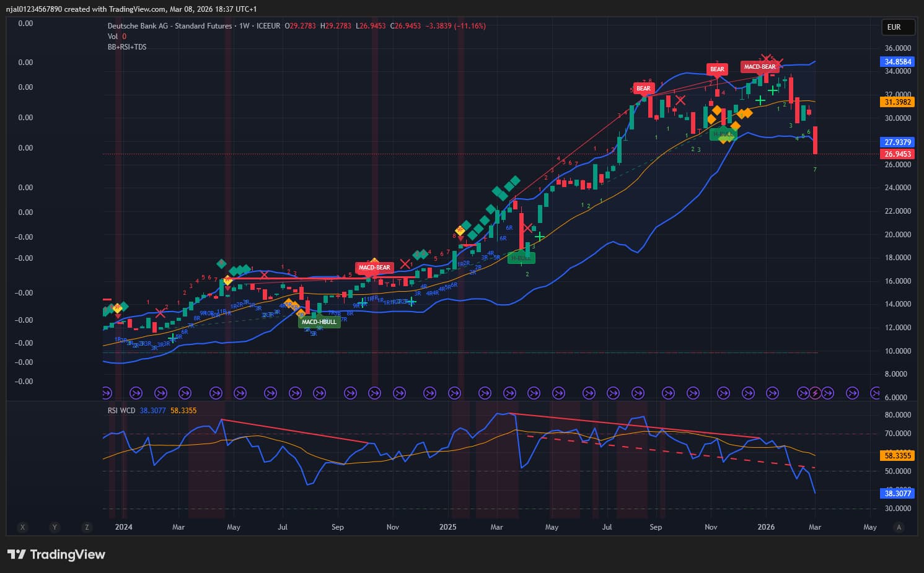Click the red 26.9453 last price label
The width and height of the screenshot is (924, 573).
(897, 154)
